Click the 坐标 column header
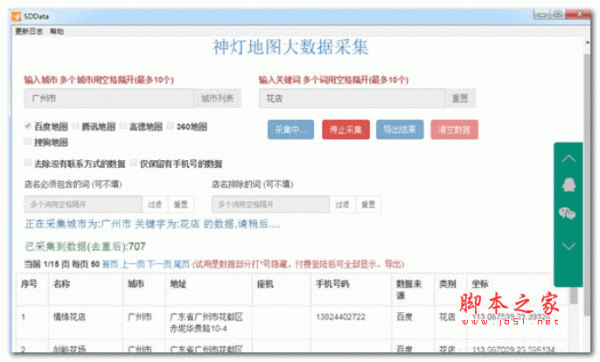Viewport: 600px width, 362px height. pos(480,284)
